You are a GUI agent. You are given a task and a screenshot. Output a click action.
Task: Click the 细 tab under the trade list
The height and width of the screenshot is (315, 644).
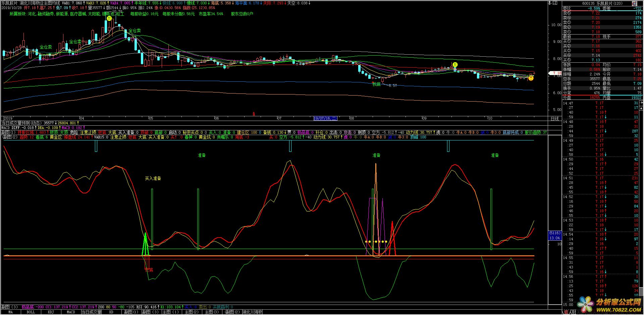(566, 312)
